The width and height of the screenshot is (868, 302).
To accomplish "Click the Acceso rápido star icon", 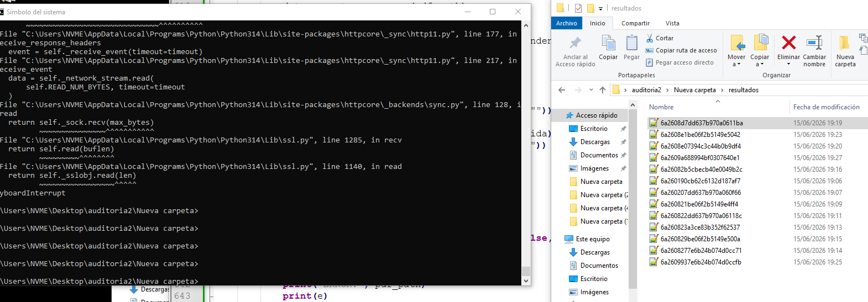I will 569,115.
